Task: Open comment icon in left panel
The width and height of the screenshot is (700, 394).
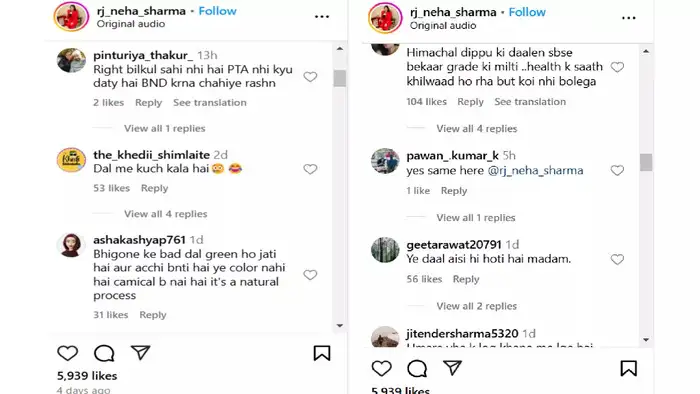Action: coord(104,353)
